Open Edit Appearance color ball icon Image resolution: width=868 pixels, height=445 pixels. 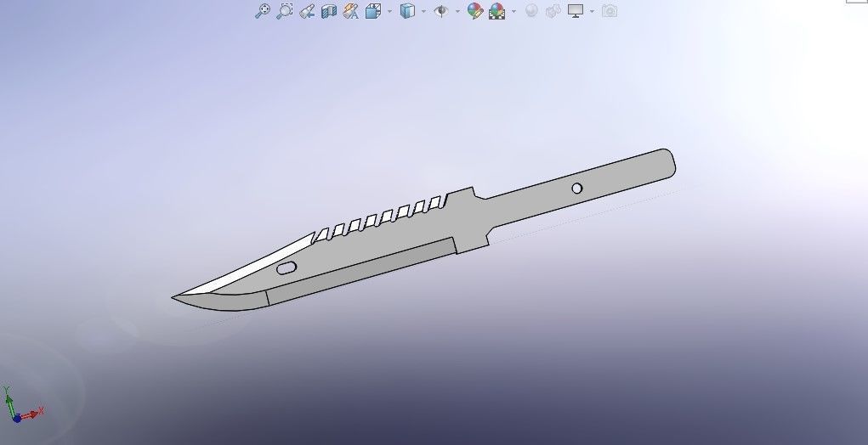click(x=475, y=11)
